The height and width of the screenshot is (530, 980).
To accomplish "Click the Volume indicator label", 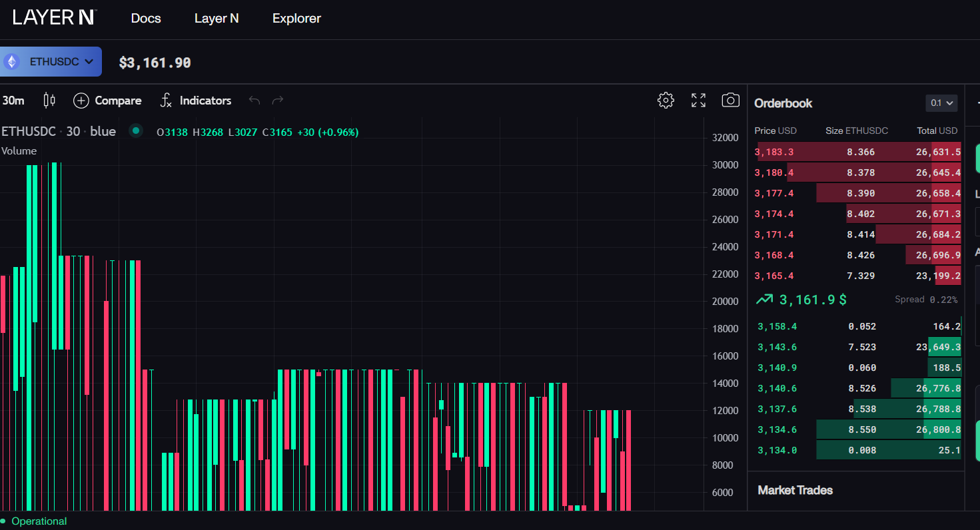I will 19,151.
